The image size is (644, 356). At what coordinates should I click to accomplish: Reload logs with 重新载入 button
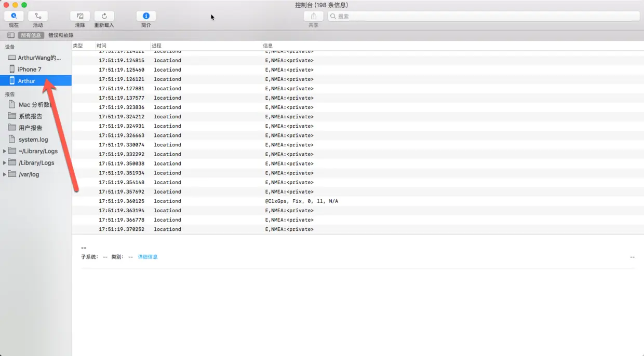pyautogui.click(x=104, y=16)
